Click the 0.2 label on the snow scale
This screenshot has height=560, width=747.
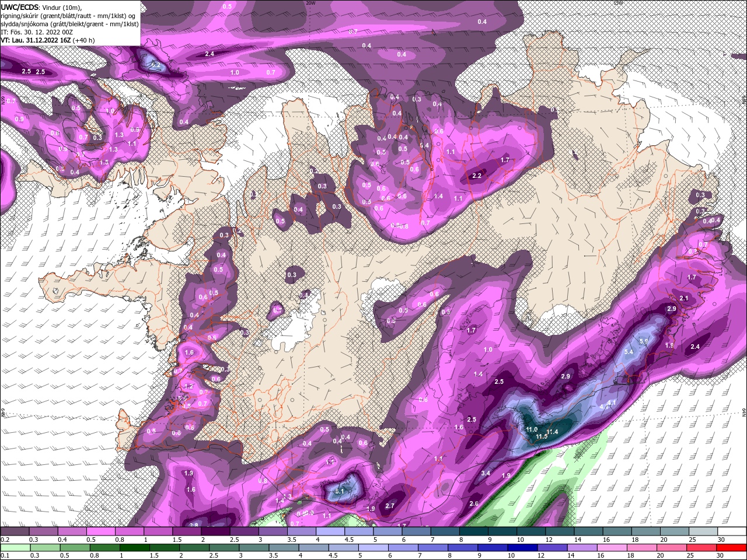[x=5, y=540]
